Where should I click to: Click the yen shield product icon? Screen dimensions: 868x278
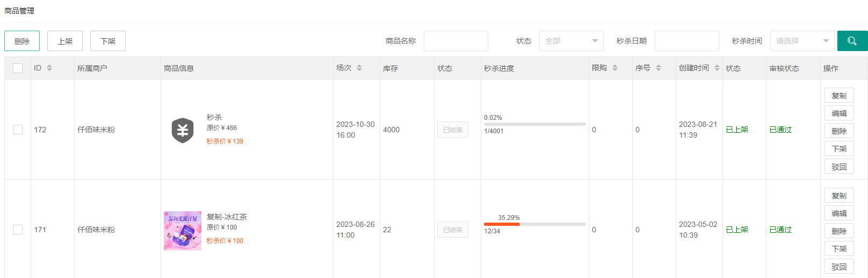coord(183,130)
